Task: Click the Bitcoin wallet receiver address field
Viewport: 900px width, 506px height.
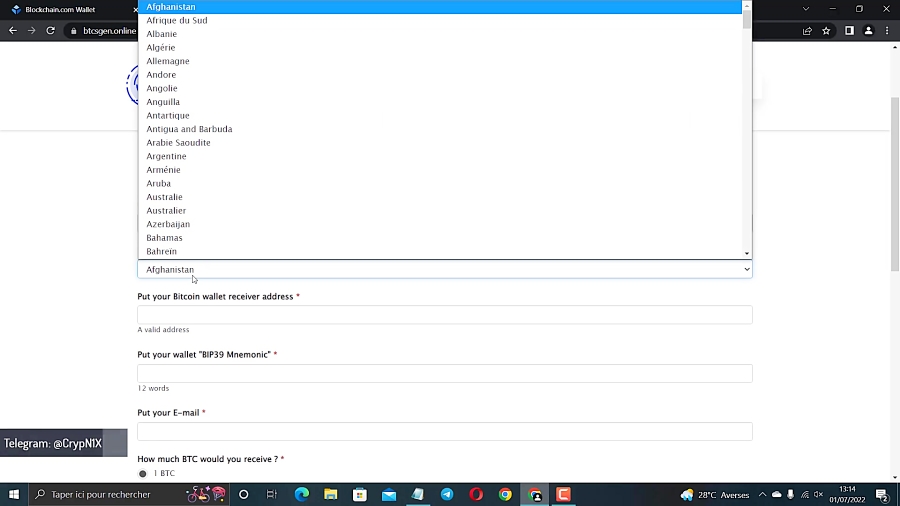Action: click(444, 315)
